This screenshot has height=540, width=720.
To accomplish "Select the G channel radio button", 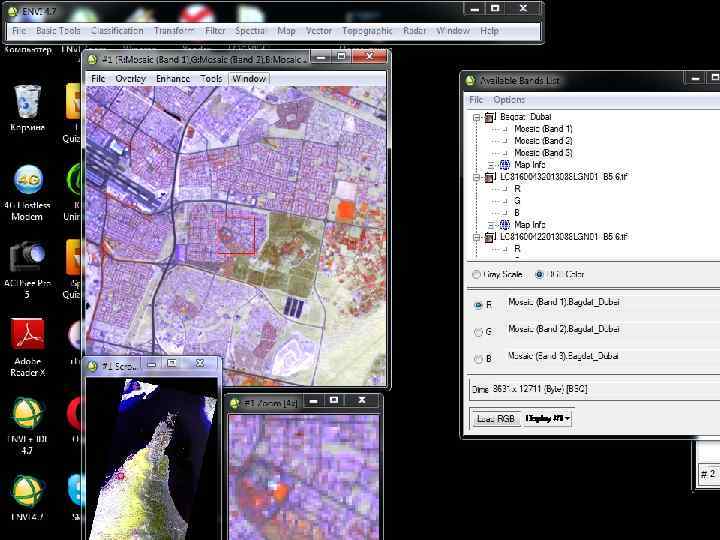I will (478, 332).
